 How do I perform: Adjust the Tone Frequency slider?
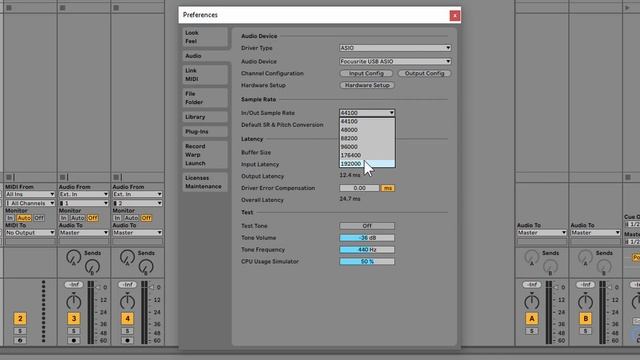click(x=367, y=249)
